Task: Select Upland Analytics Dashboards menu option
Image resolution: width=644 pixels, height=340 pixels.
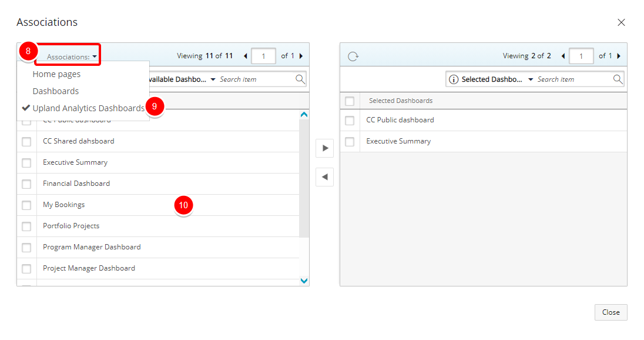Action: point(88,108)
